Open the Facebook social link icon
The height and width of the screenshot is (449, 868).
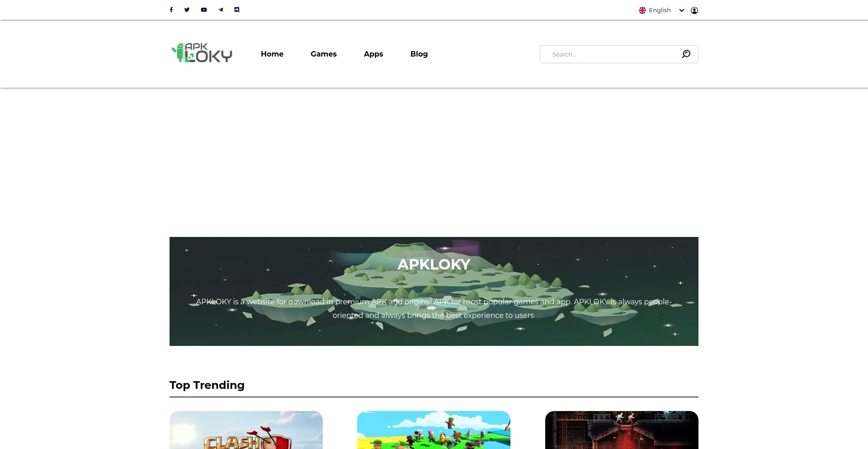click(x=171, y=10)
